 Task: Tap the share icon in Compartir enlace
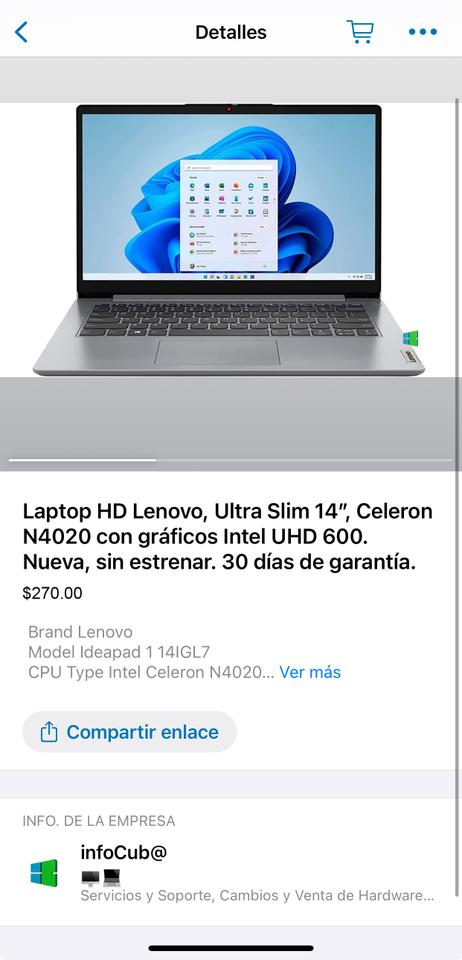click(49, 732)
